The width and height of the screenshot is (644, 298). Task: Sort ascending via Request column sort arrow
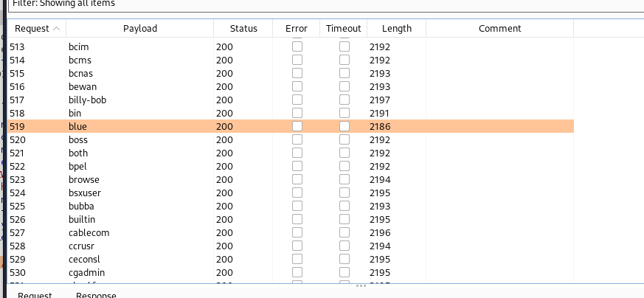(57, 29)
